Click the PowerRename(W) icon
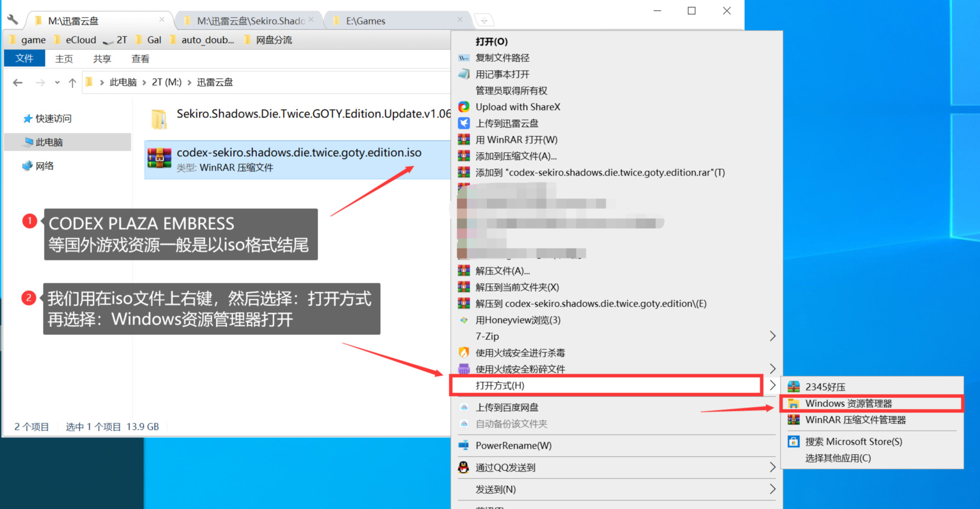This screenshot has width=980, height=509. coord(463,445)
